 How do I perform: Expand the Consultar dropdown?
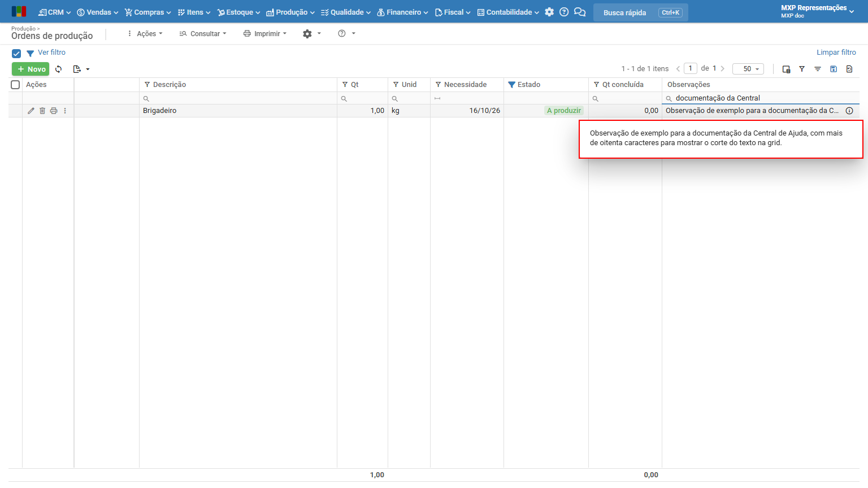coord(203,34)
